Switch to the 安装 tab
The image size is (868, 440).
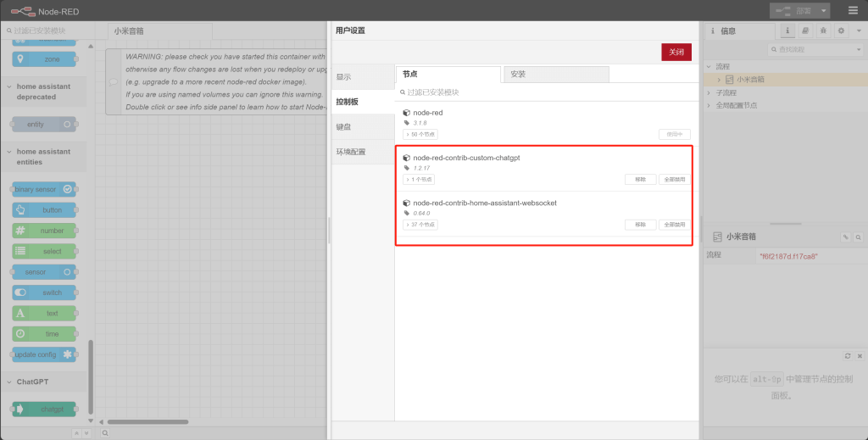(556, 74)
